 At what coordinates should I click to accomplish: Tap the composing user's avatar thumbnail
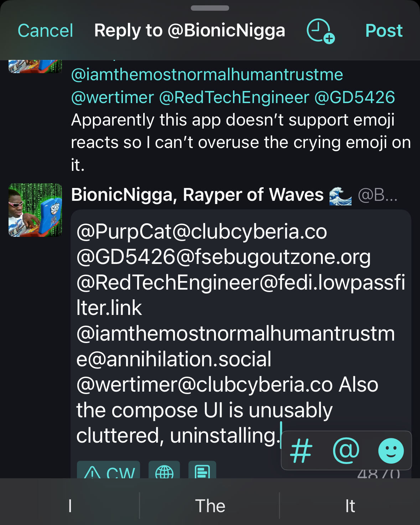(35, 210)
